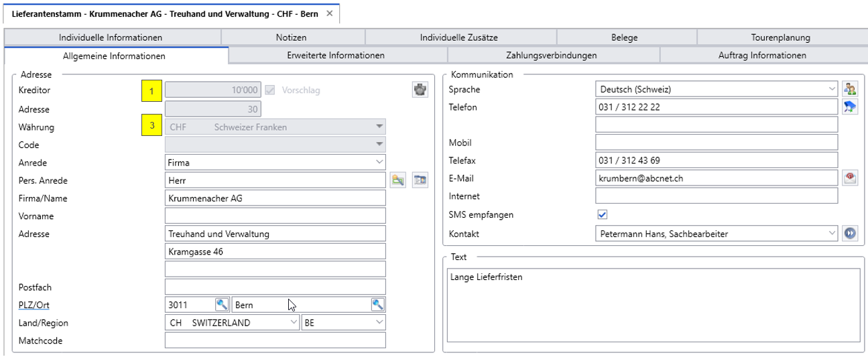
Task: Open the language user icon next to Sprache
Action: click(x=850, y=89)
